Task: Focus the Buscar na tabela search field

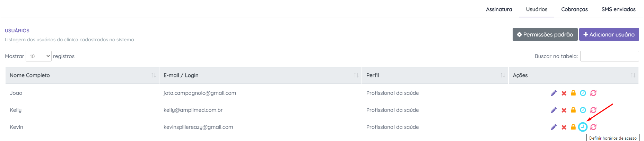Action: pos(609,56)
